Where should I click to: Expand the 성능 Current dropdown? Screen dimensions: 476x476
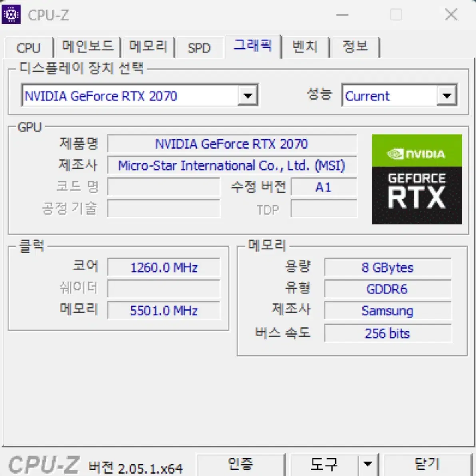point(400,96)
